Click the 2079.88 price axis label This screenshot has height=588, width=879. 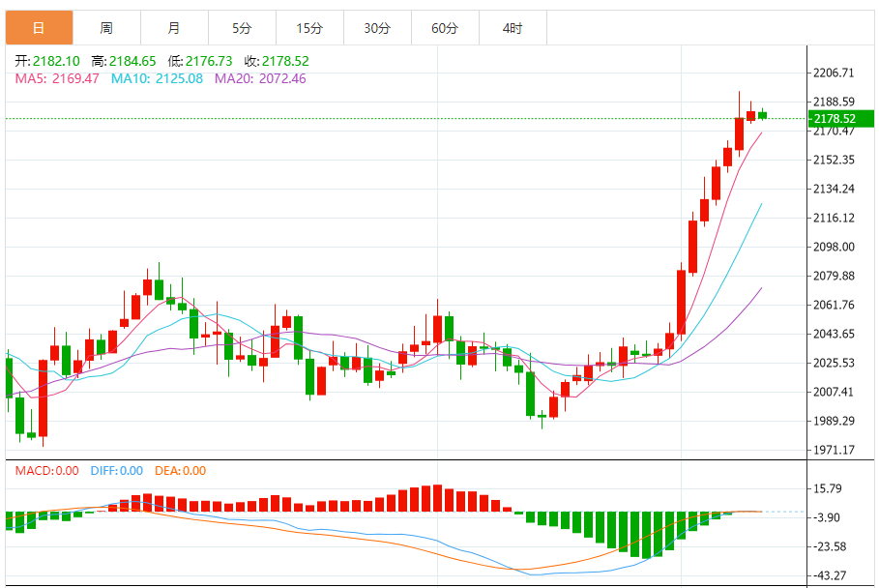[834, 276]
